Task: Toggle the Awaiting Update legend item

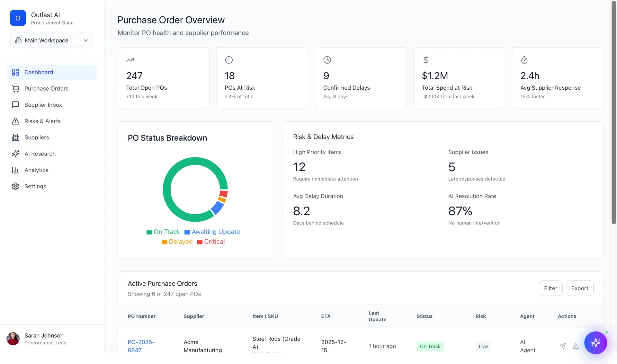Action: [212, 232]
